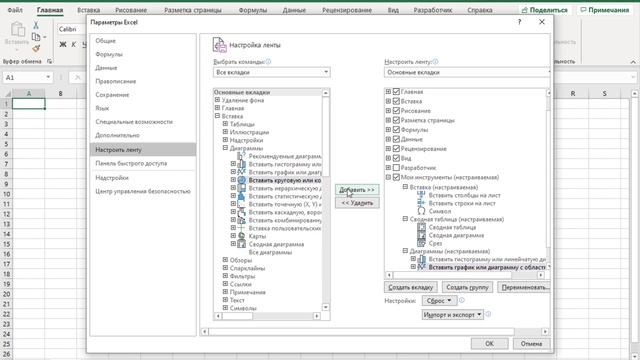The width and height of the screenshot is (640, 360).
Task: Click the Copy icon in clipboard group
Action: pyautogui.click(x=36, y=37)
